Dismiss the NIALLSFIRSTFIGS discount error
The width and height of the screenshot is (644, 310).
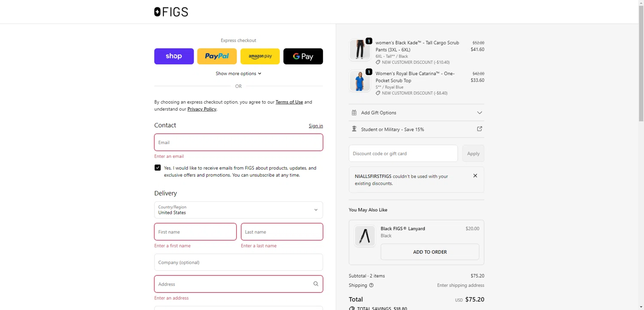[475, 176]
